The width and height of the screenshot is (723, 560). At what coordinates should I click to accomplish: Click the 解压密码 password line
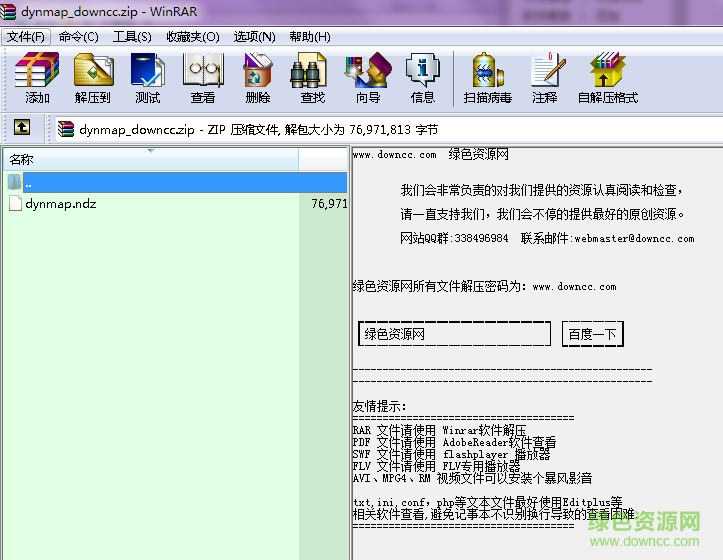point(485,286)
